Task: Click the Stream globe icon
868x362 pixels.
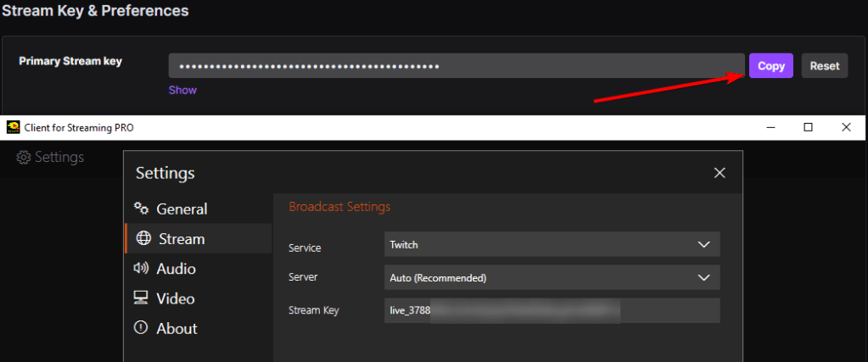Action: click(x=143, y=238)
